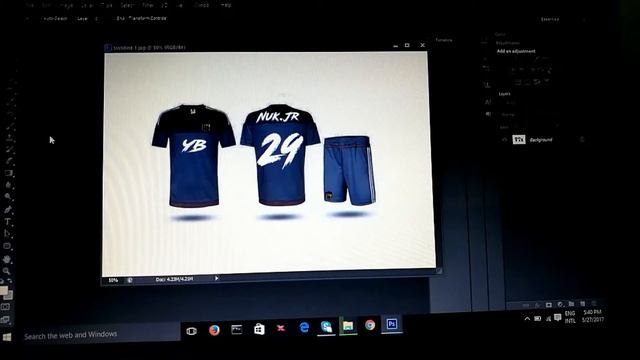Open File Explorer from taskbar
This screenshot has width=640, height=360.
[x=348, y=326]
